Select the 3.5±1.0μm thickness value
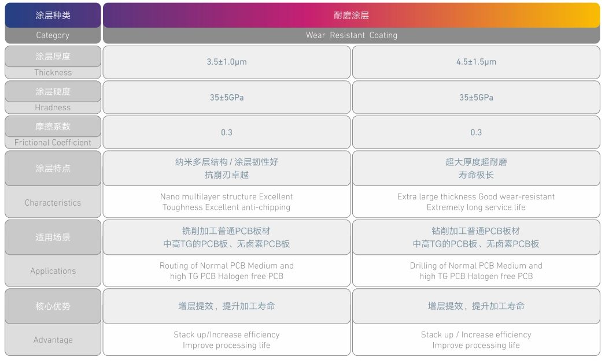 tap(226, 62)
